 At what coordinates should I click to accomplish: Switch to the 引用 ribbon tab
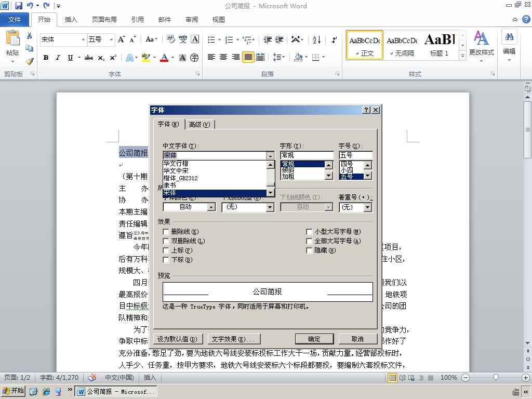coord(137,20)
